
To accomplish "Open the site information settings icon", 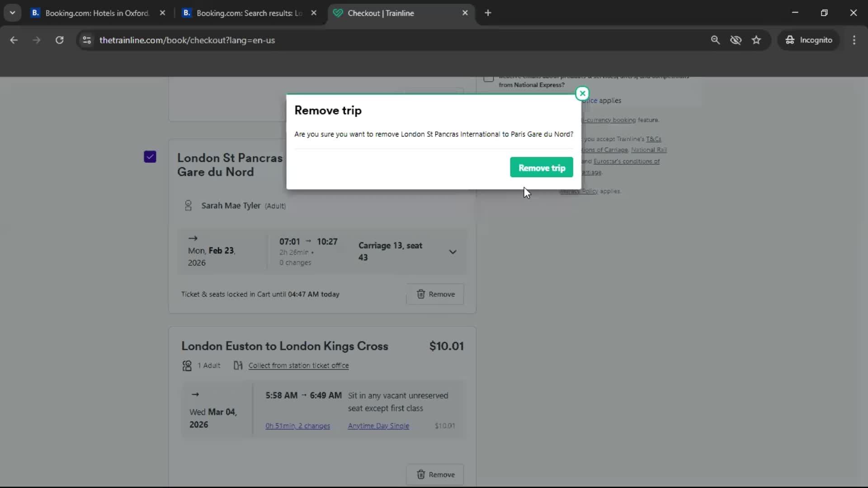I will pyautogui.click(x=86, y=40).
